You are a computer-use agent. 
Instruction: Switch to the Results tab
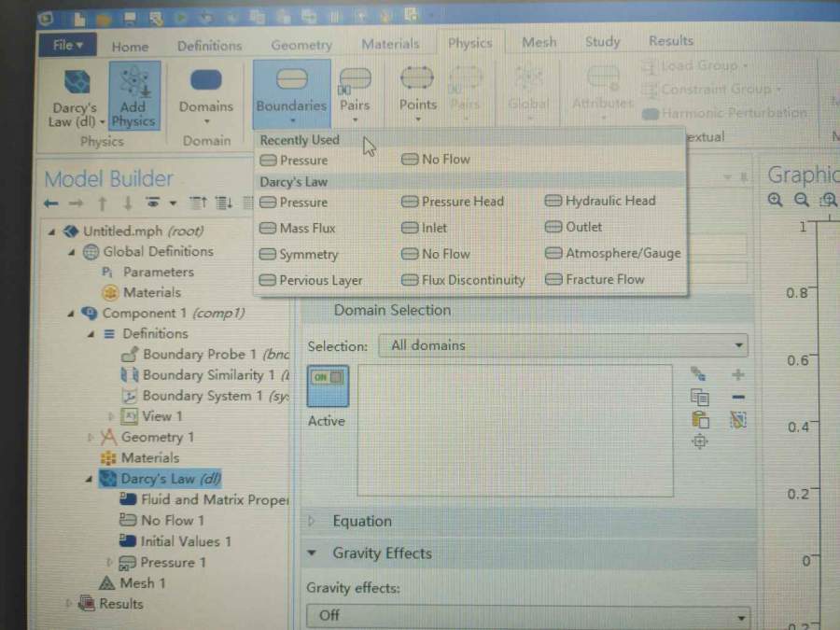[x=671, y=41]
